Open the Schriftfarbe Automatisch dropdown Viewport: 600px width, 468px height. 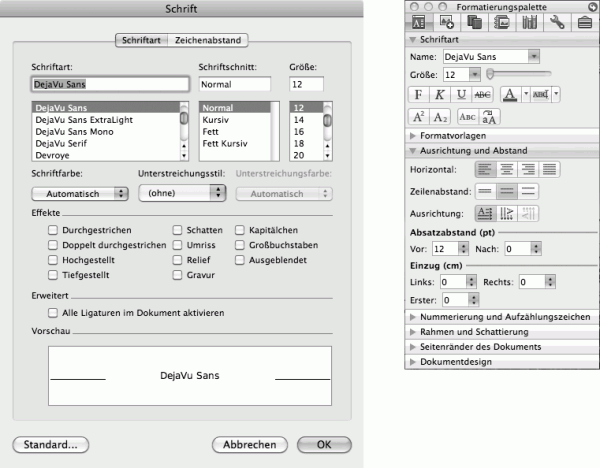coord(80,194)
